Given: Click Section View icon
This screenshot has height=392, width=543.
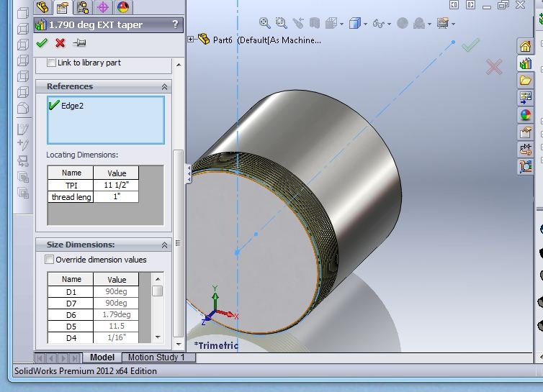Looking at the screenshot, I should 315,23.
